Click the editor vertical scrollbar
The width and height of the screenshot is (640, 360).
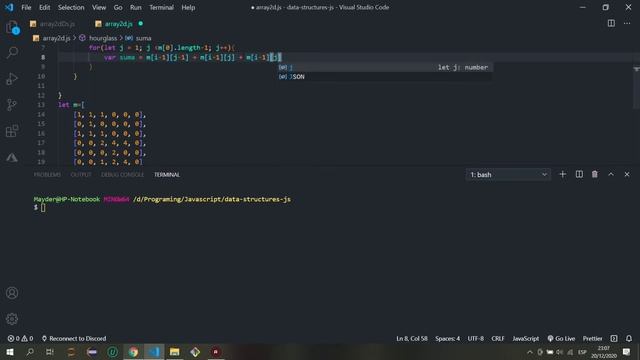636,88
